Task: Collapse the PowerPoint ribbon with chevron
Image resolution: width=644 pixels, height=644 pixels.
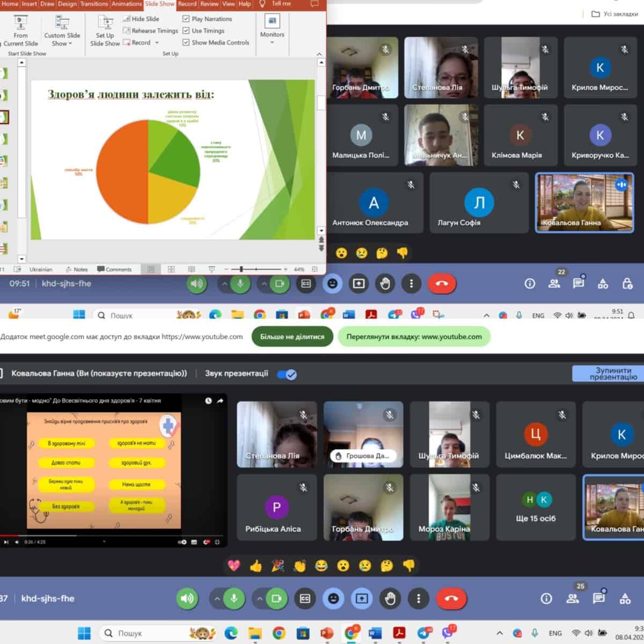Action: (319, 54)
